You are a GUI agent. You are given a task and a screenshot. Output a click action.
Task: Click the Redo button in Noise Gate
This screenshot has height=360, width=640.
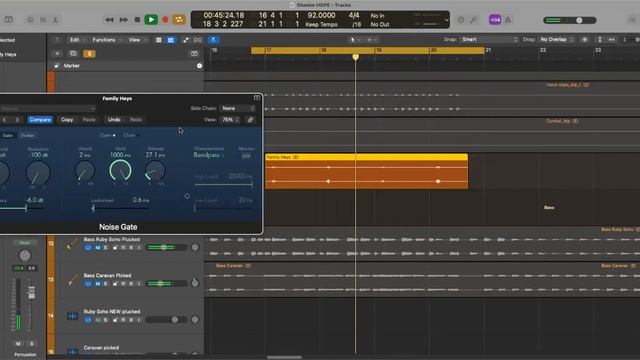pos(136,120)
